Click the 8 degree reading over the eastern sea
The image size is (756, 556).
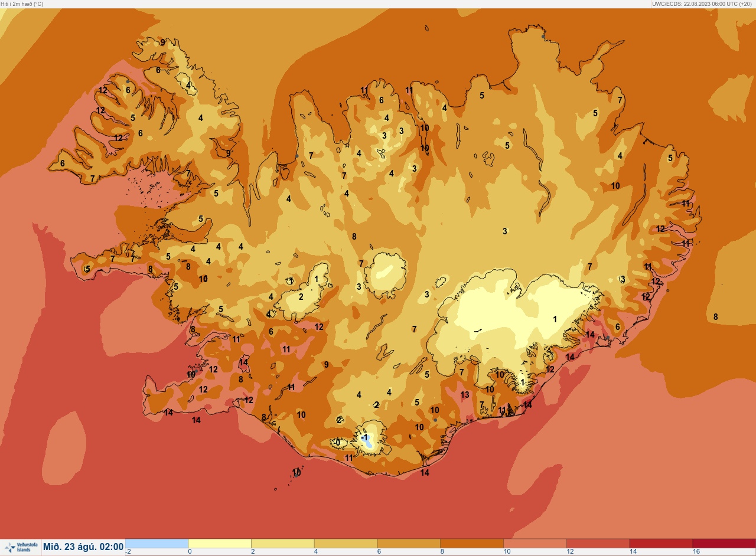click(715, 317)
